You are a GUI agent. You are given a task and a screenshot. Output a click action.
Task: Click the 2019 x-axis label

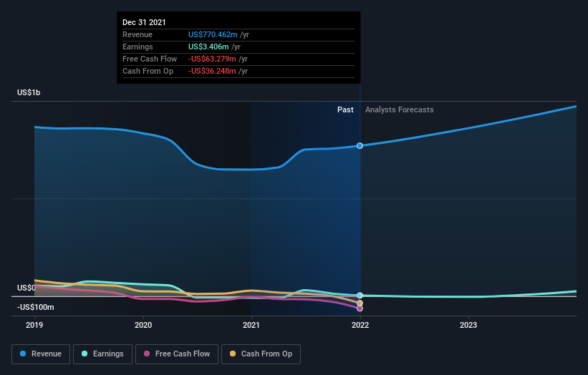tap(34, 325)
